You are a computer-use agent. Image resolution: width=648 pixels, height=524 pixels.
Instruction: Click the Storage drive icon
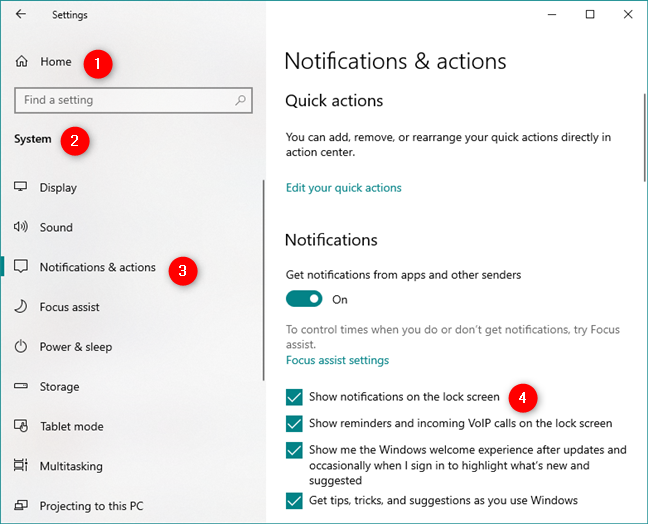tap(21, 387)
